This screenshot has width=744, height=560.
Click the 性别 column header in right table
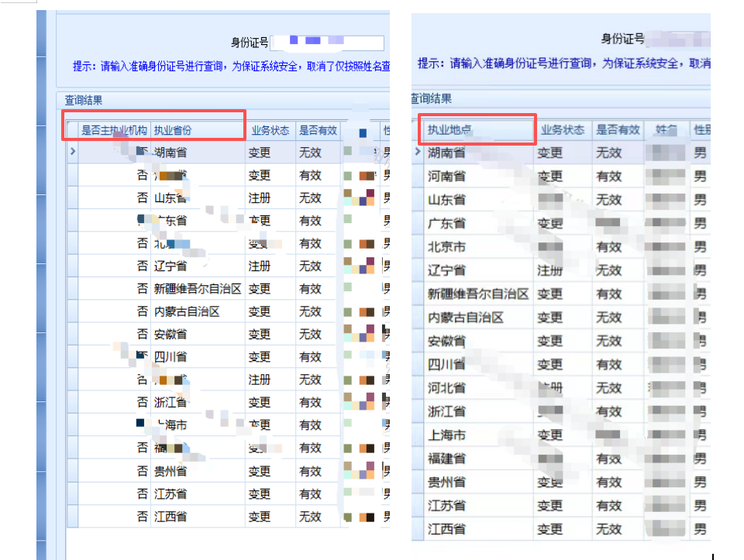pos(701,130)
